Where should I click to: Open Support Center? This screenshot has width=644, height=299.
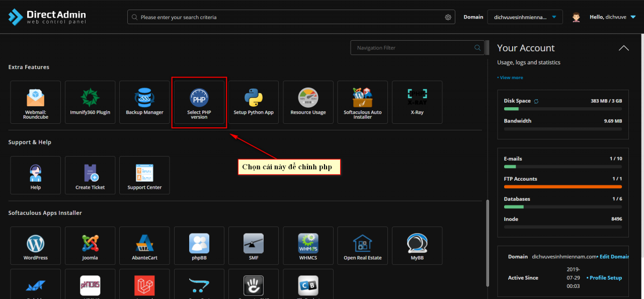144,175
